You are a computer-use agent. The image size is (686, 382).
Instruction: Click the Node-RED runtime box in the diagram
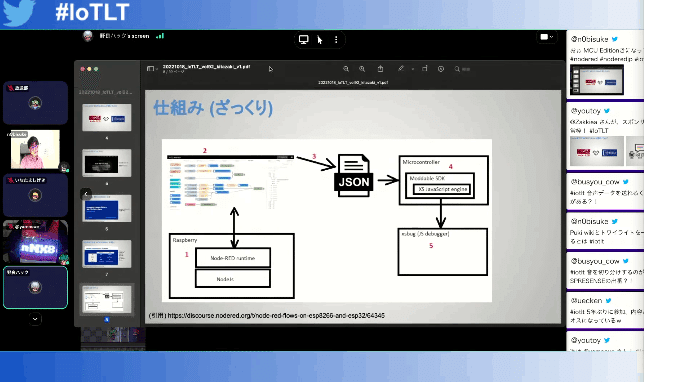click(x=233, y=258)
